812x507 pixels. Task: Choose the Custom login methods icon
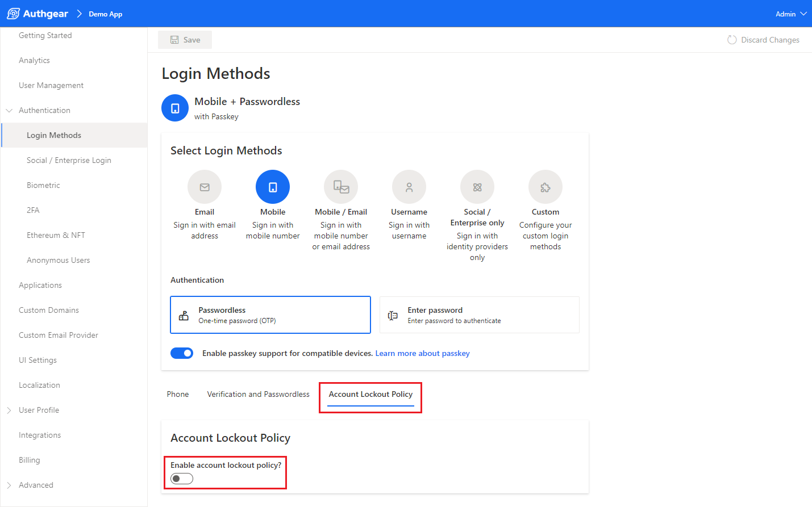(546, 187)
